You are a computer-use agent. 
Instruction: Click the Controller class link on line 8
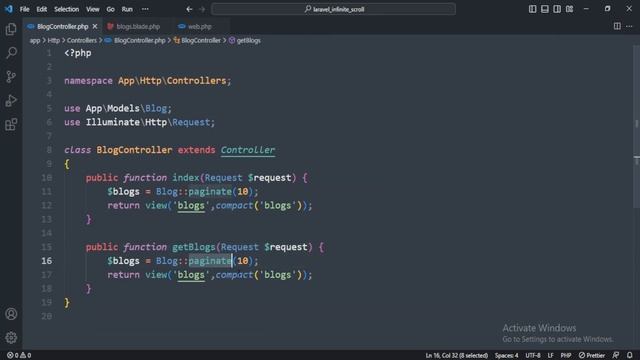click(x=248, y=150)
